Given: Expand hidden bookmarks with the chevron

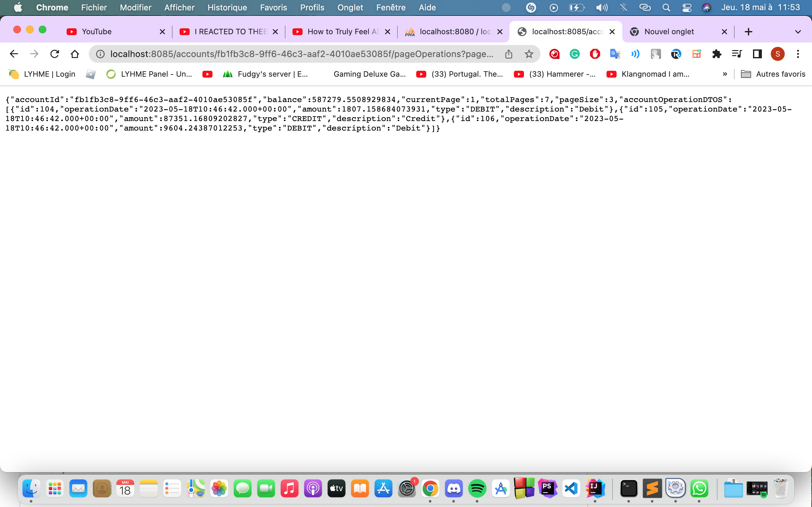Looking at the screenshot, I should coord(725,74).
